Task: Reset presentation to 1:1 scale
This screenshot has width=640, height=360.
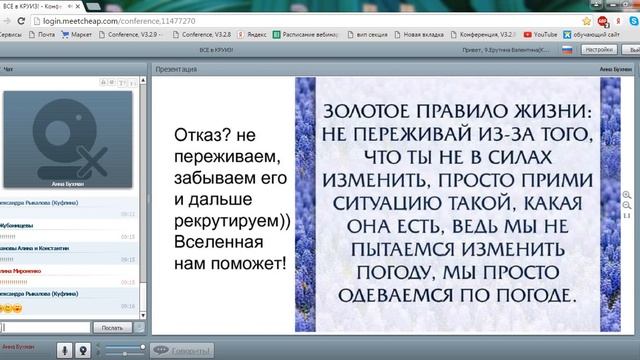Action: pyautogui.click(x=627, y=216)
